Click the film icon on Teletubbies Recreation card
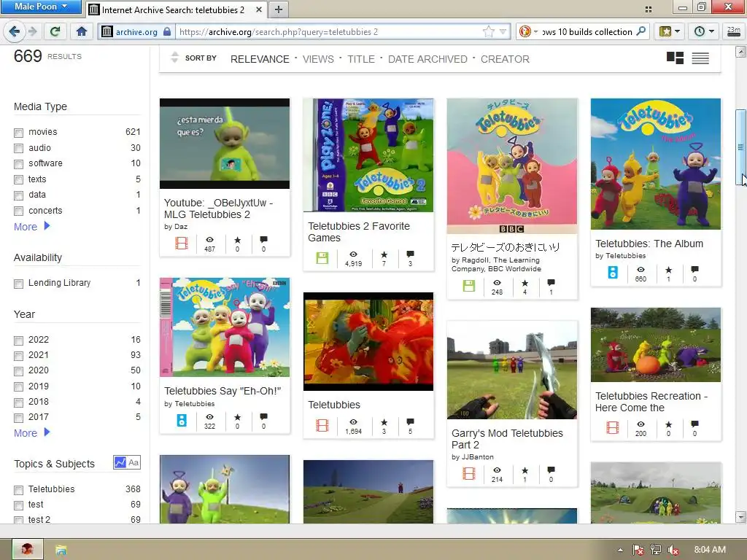The height and width of the screenshot is (560, 747). point(613,427)
